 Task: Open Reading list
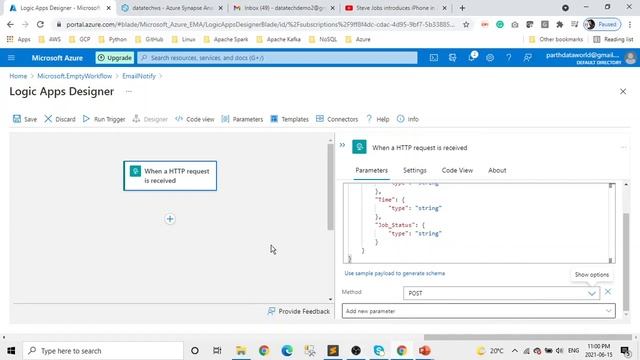[613, 39]
